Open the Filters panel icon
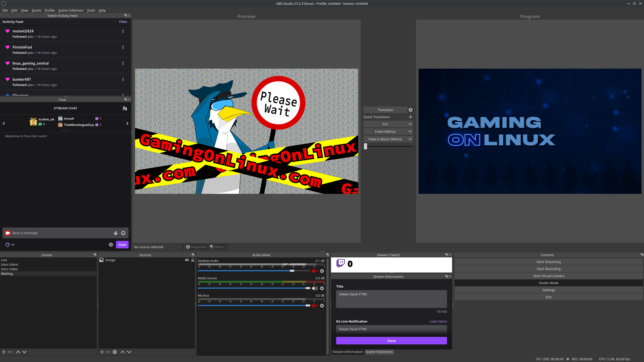The height and width of the screenshot is (362, 644). tap(217, 247)
